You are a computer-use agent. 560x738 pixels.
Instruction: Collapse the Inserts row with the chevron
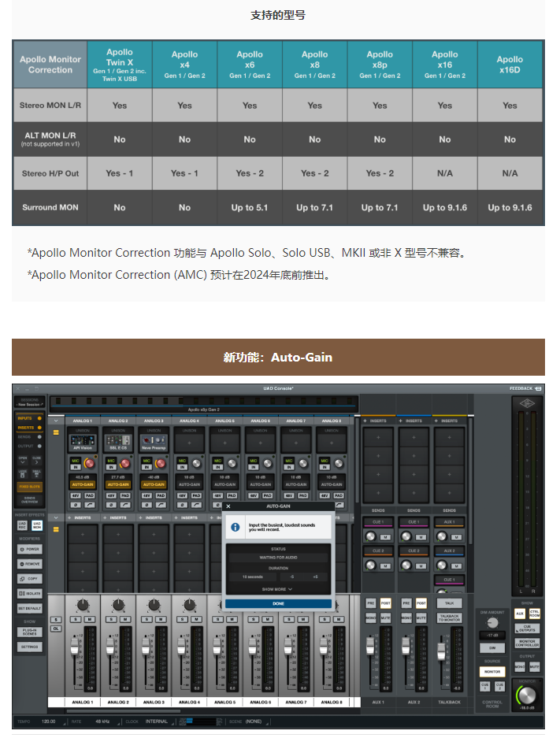click(x=56, y=517)
